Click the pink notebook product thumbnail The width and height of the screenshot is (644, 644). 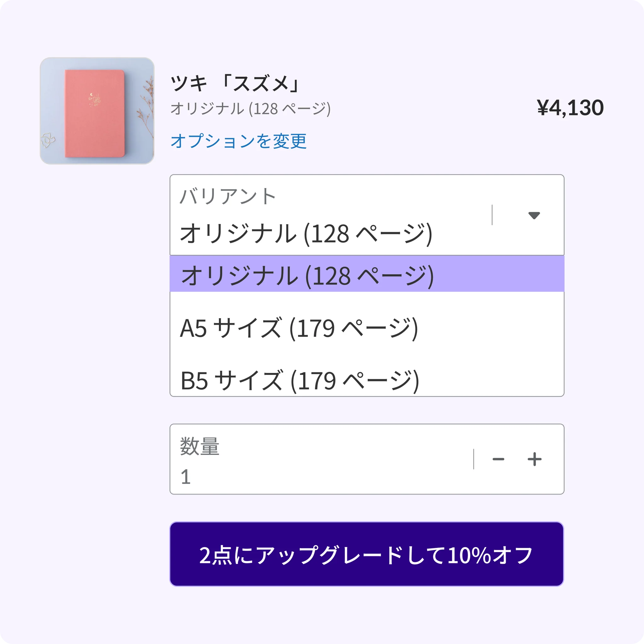pos(97,111)
